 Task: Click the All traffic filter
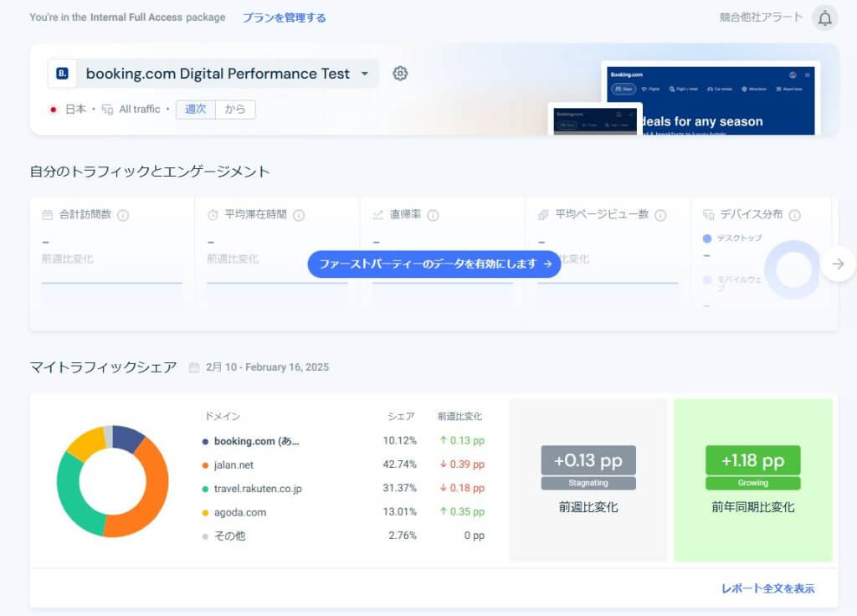tap(139, 110)
